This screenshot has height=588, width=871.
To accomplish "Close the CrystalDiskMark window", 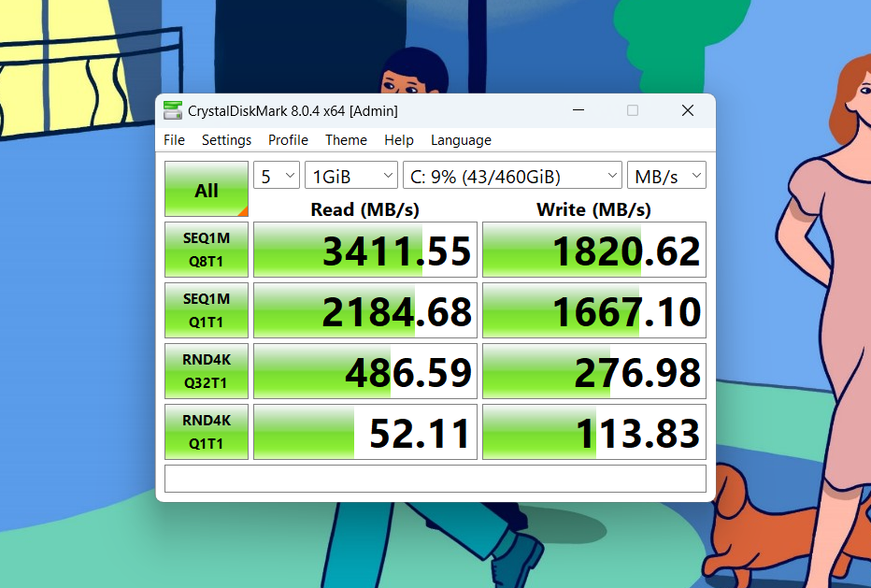I will click(687, 110).
